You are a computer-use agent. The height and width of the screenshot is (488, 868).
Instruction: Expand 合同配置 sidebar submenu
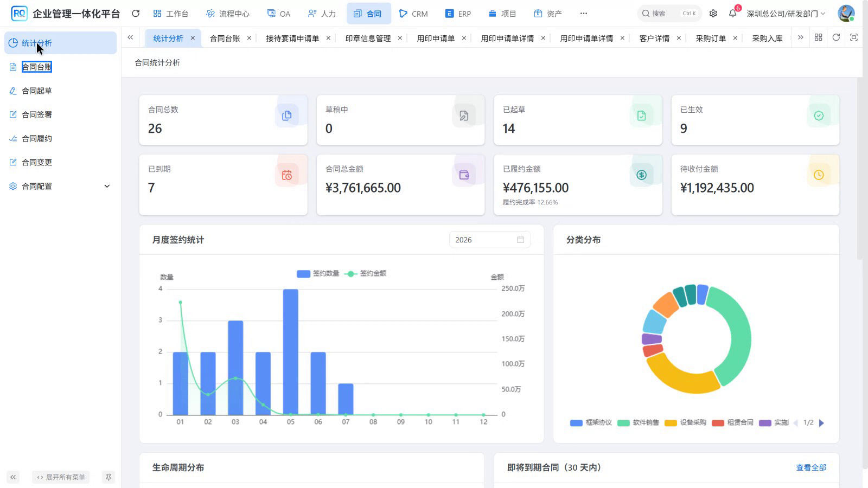click(60, 186)
